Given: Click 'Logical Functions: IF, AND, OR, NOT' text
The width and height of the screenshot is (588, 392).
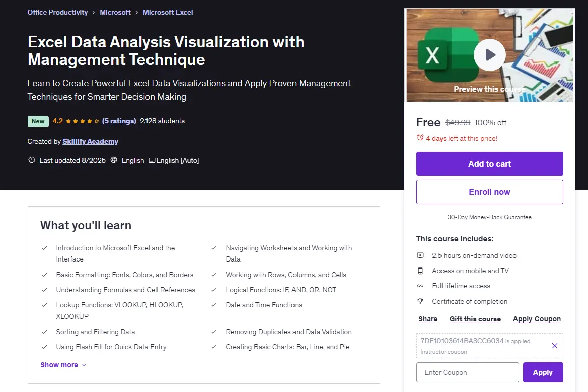Looking at the screenshot, I should tap(281, 290).
